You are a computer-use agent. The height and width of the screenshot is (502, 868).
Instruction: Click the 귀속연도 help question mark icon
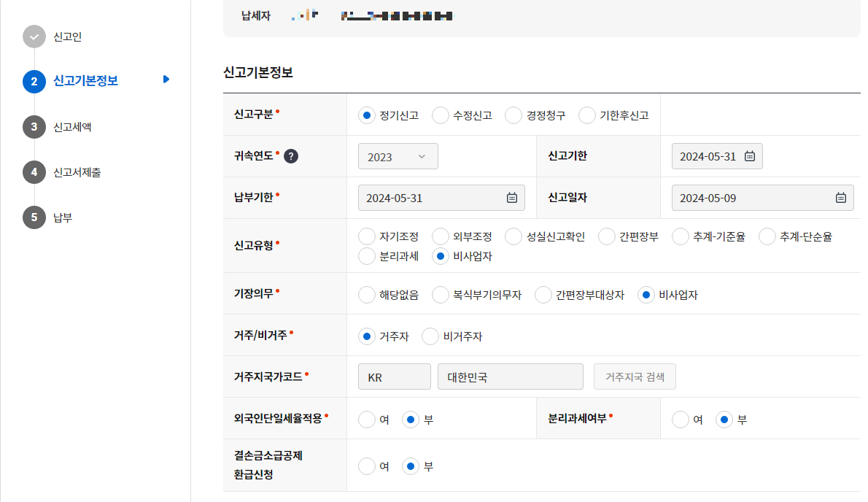290,155
